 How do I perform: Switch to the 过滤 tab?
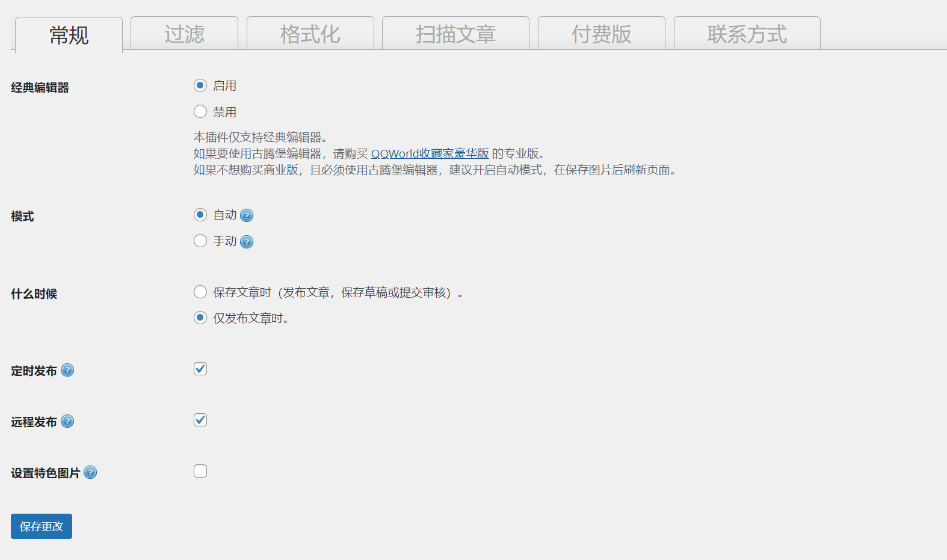tap(185, 33)
